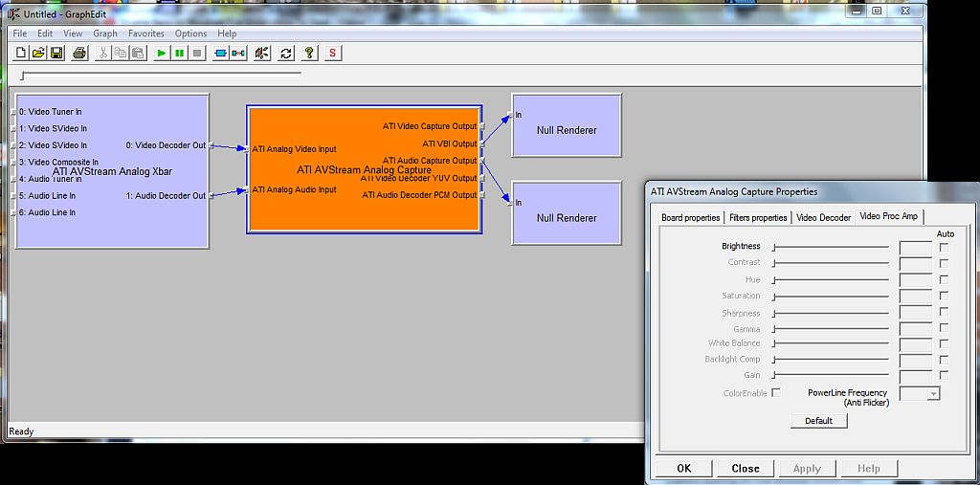
Task: Click the grayed Apply button
Action: coord(807,468)
